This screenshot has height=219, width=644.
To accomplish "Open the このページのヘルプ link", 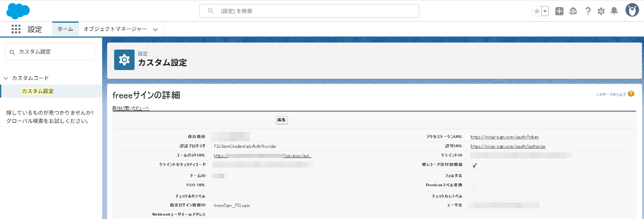I will coord(611,94).
